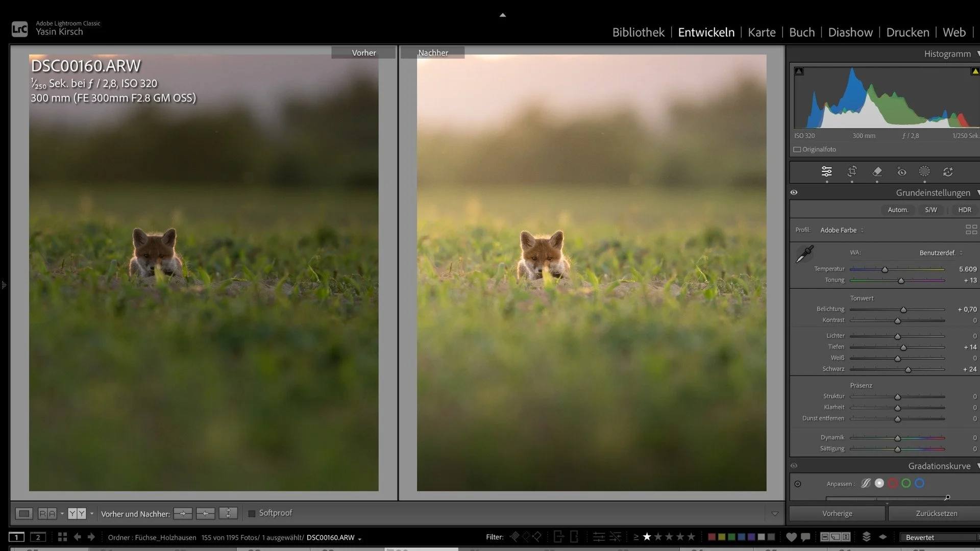Screen dimensions: 980x551
Task: Filter photos by heart likes
Action: pos(791,537)
